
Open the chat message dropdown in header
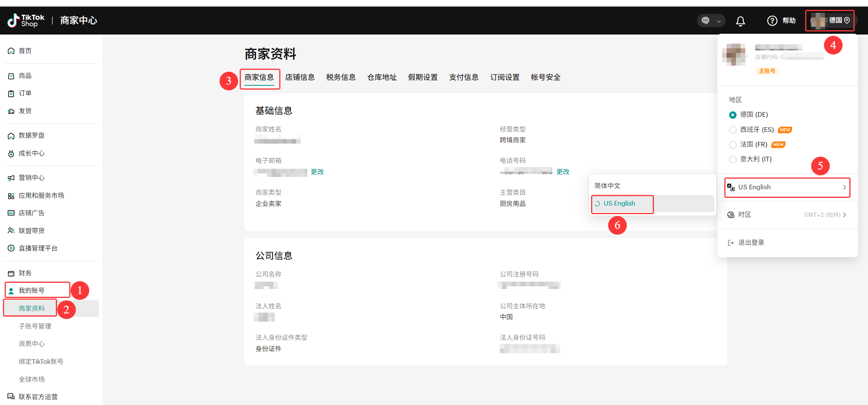coord(711,21)
